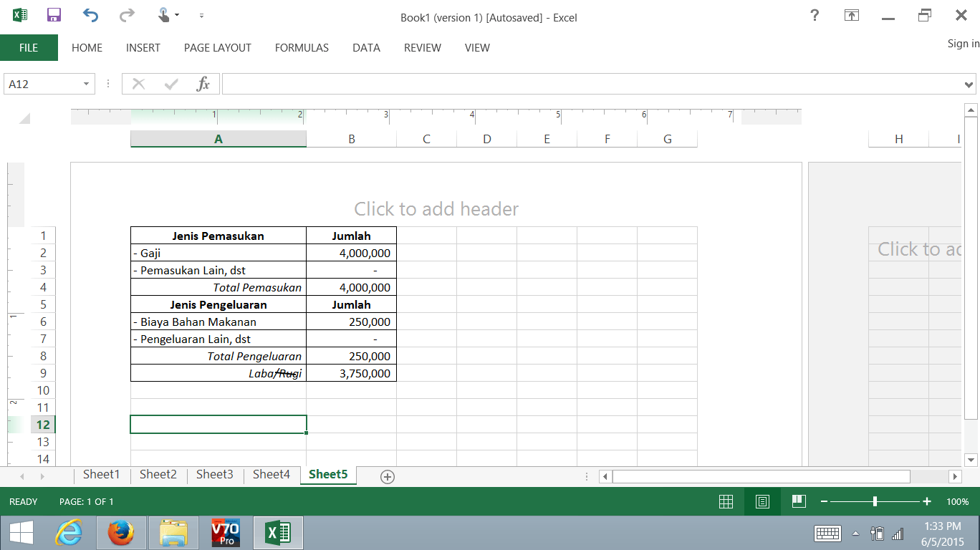Toggle Touch/Mouse mode icon
The image size is (980, 550).
(165, 15)
